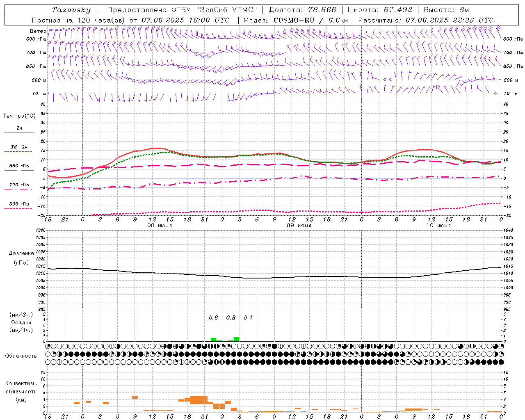The width and height of the screenshot is (525, 420).
Task: Click the 08 июня date label
Action: pyautogui.click(x=160, y=226)
